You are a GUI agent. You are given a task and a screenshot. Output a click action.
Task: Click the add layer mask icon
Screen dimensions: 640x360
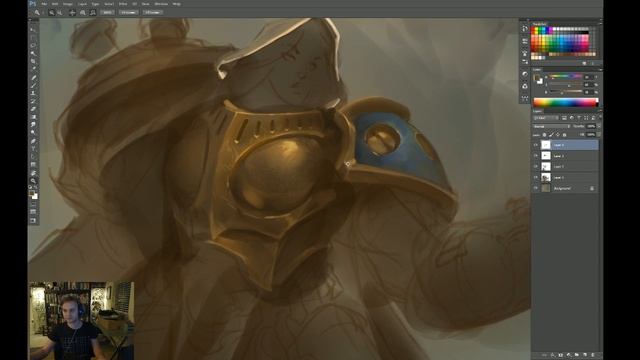pos(561,355)
